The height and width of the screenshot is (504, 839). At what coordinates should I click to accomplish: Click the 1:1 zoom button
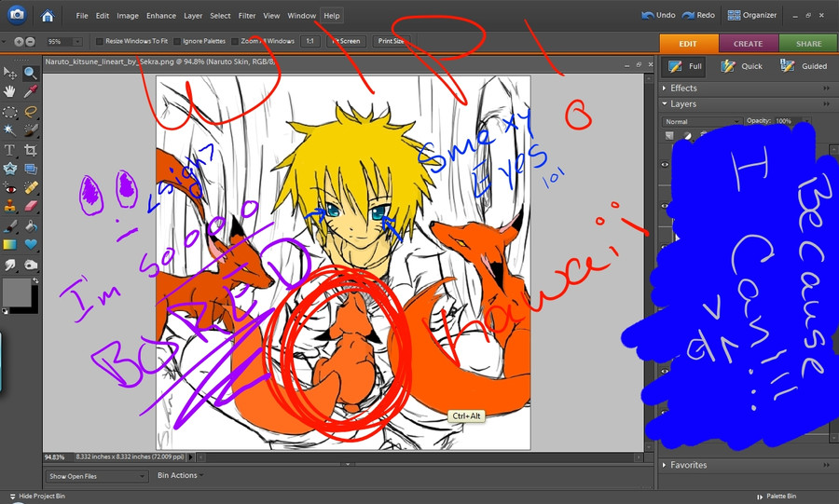pyautogui.click(x=309, y=41)
